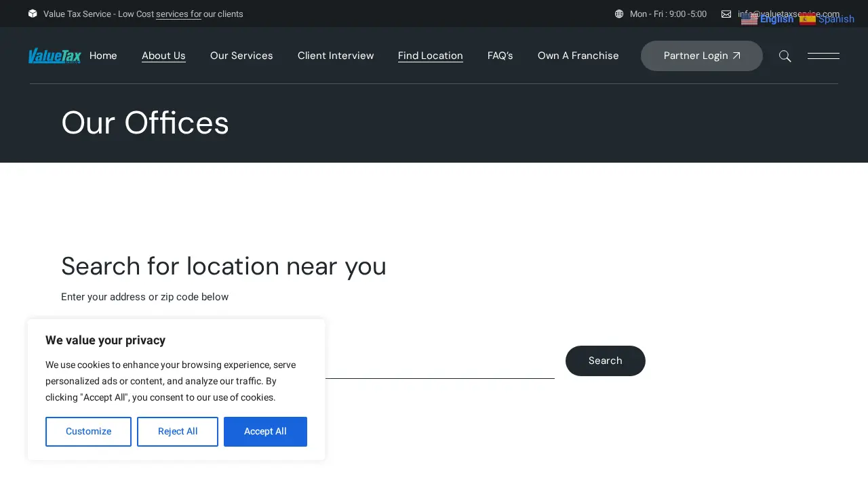This screenshot has width=868, height=488.
Task: Click the box icon beside Value Tax Service
Action: (33, 14)
